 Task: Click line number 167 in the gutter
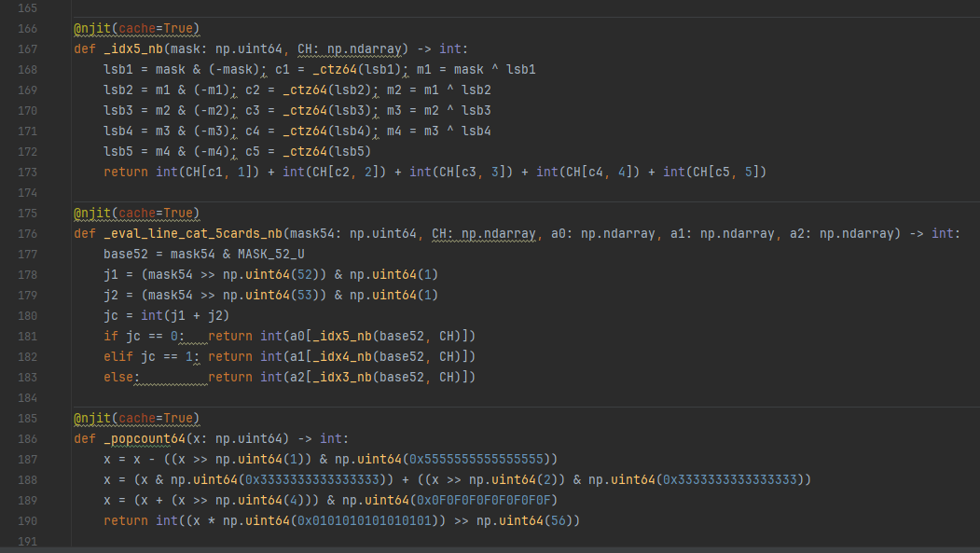point(27,49)
